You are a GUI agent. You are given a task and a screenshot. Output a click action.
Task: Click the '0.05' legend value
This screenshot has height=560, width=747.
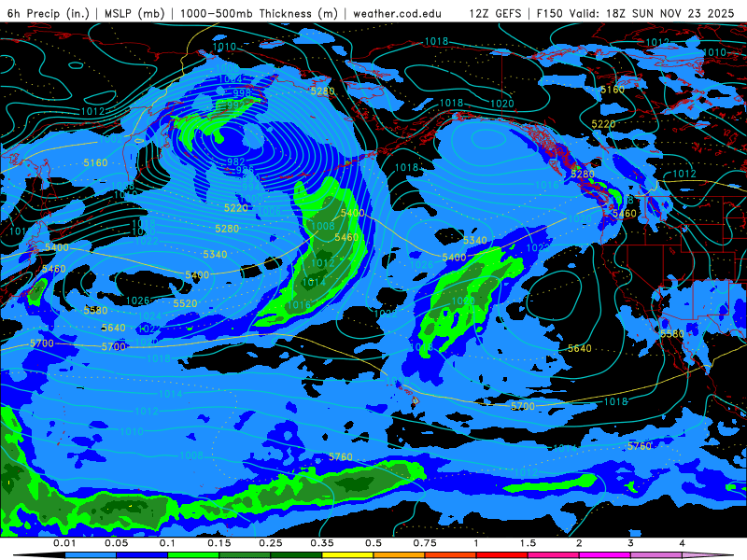pyautogui.click(x=116, y=543)
